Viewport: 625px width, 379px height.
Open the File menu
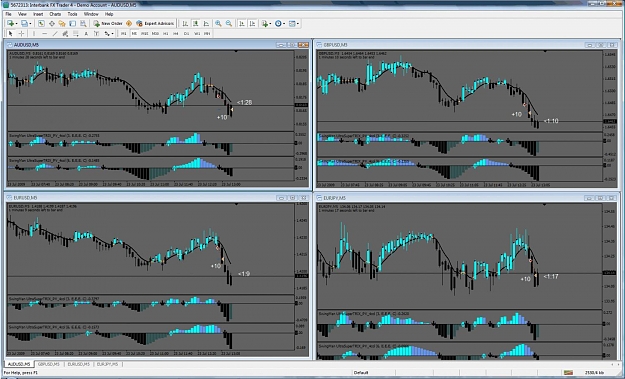[x=8, y=14]
